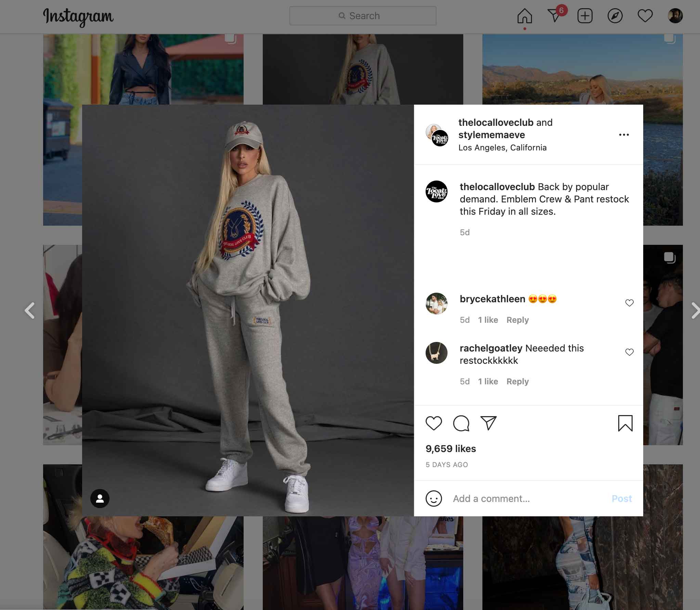The image size is (700, 610).
Task: Open the Explore compass icon
Action: [x=615, y=16]
